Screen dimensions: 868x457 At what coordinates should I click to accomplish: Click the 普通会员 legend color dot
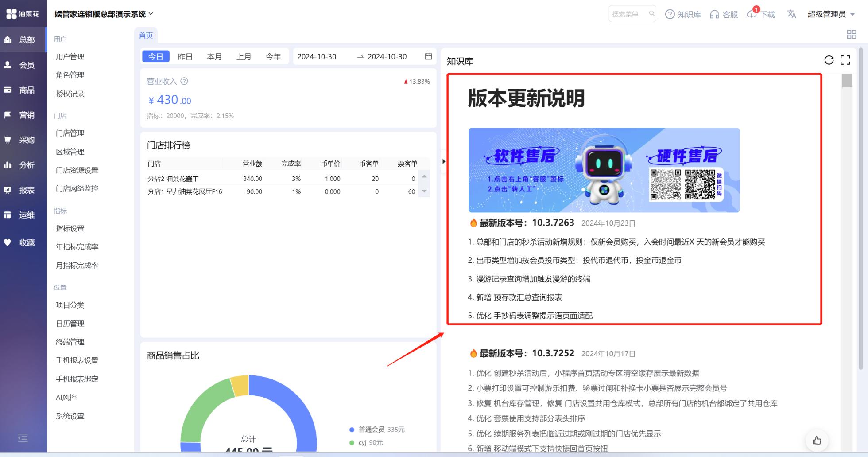(x=352, y=430)
